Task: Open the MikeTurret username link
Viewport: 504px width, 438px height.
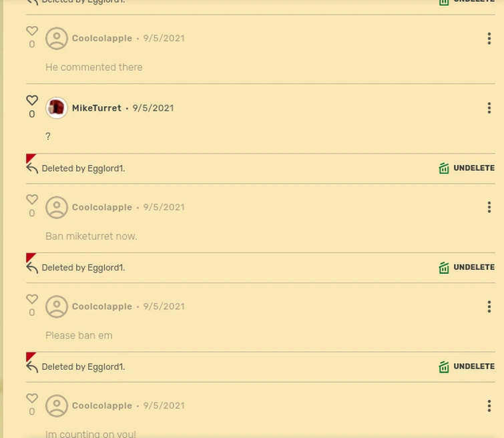Action: click(x=97, y=108)
